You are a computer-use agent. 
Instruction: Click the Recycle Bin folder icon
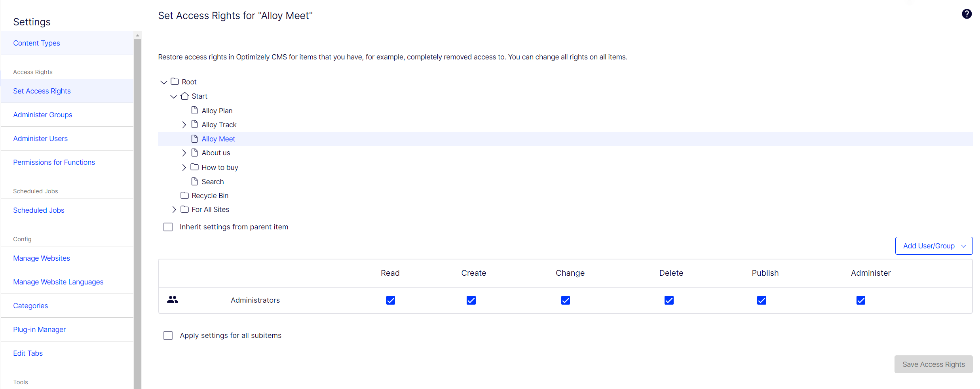pos(184,195)
